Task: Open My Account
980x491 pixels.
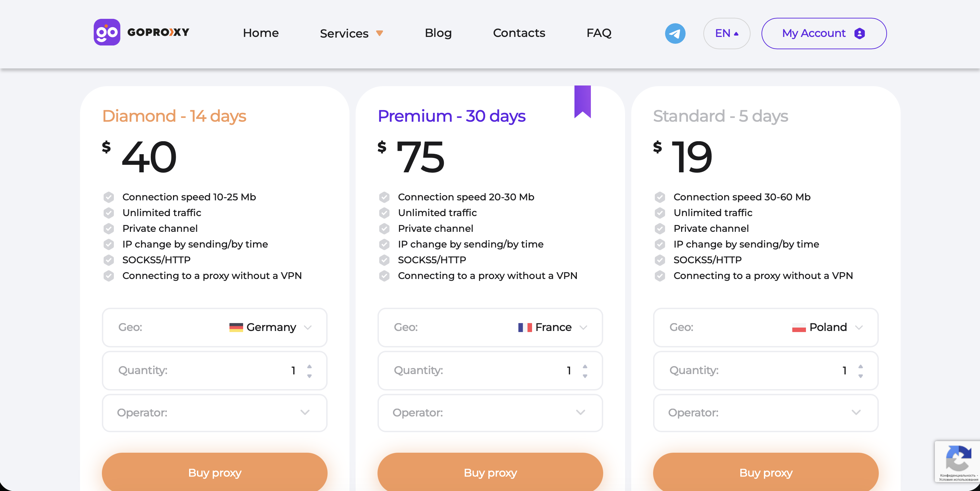Action: pyautogui.click(x=823, y=34)
